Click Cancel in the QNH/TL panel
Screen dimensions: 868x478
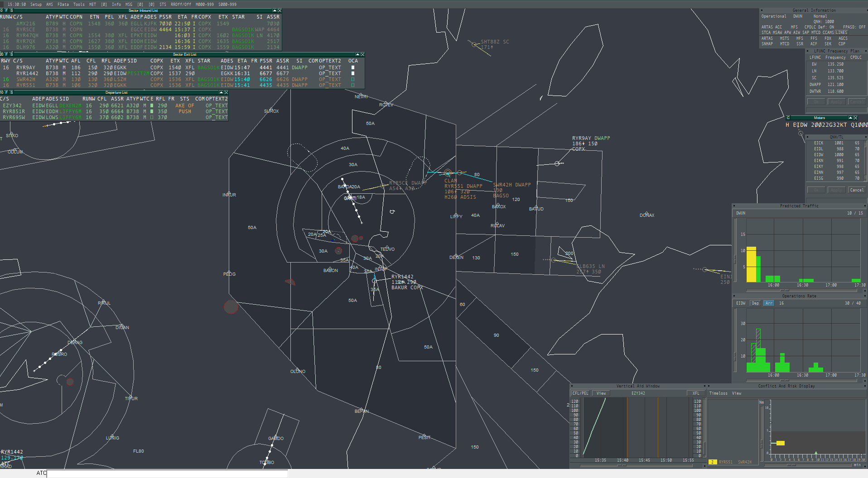pos(856,190)
